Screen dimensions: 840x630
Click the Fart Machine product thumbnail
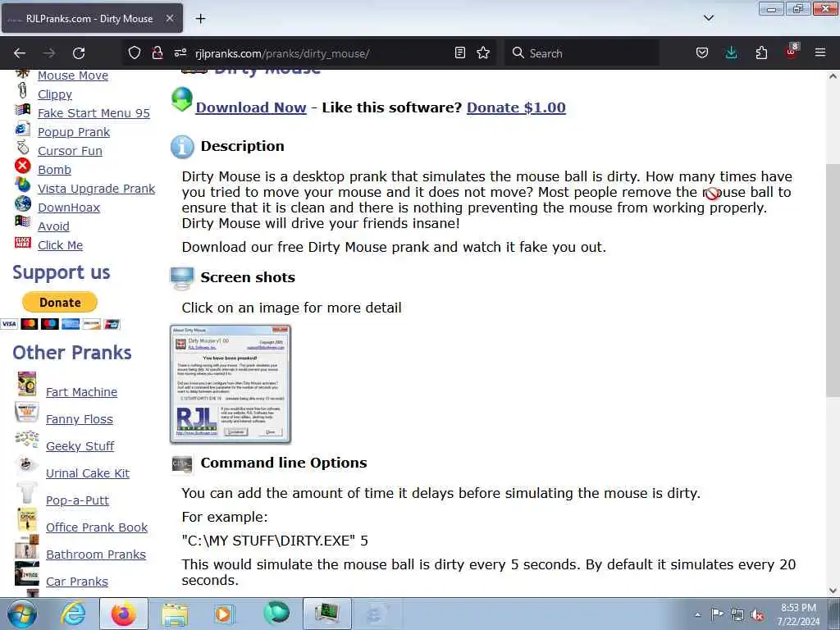(x=27, y=384)
